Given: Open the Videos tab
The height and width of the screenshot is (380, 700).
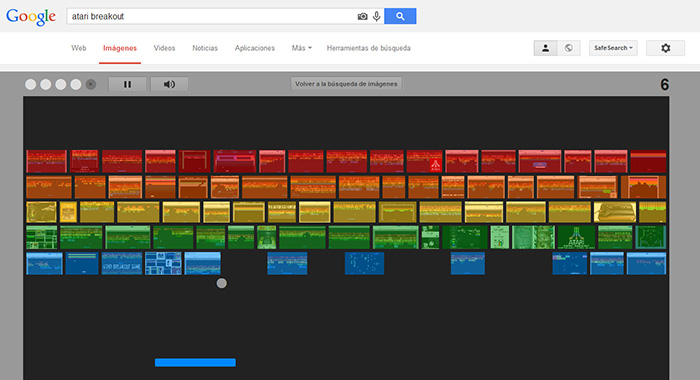Looking at the screenshot, I should click(164, 48).
